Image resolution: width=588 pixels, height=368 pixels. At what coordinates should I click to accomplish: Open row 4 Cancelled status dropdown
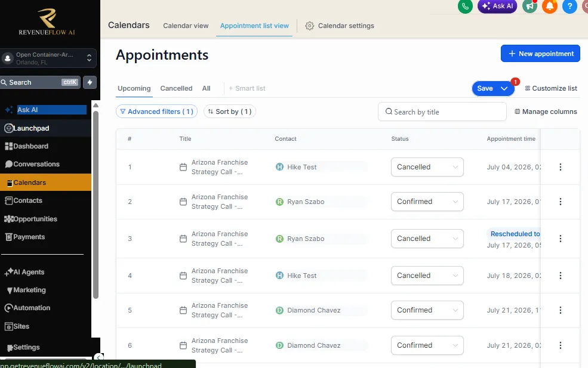tap(427, 276)
